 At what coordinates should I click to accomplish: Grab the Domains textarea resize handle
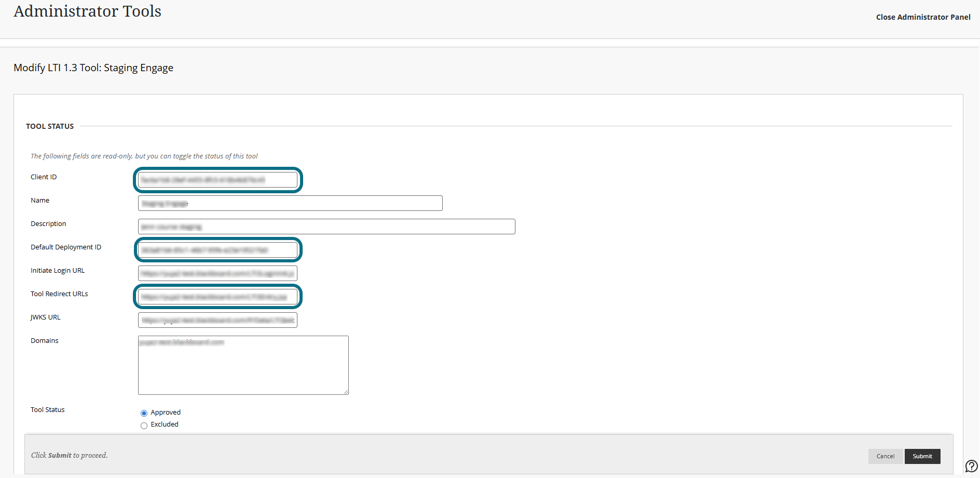point(346,392)
